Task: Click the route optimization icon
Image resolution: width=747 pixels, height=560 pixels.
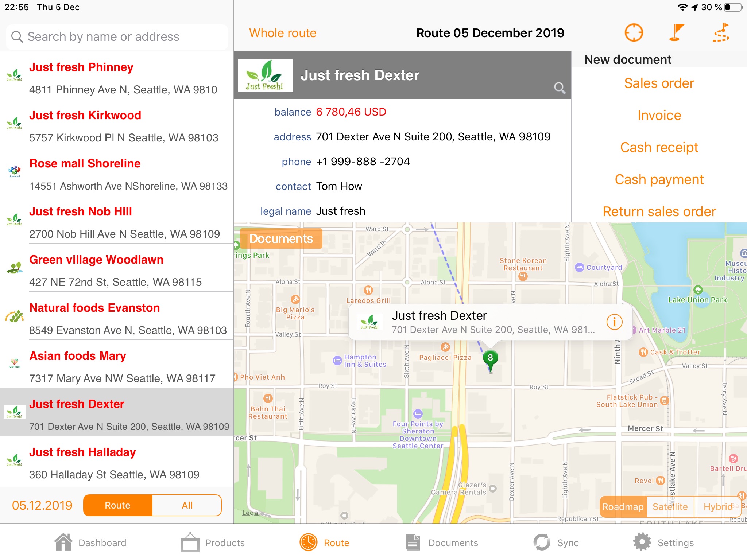Action: (x=720, y=32)
